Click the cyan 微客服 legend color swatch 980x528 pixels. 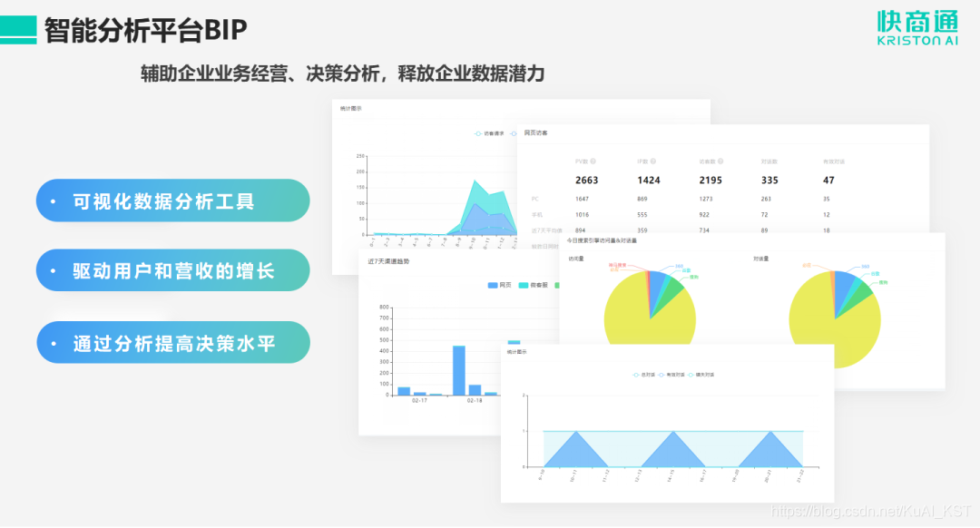pos(524,286)
